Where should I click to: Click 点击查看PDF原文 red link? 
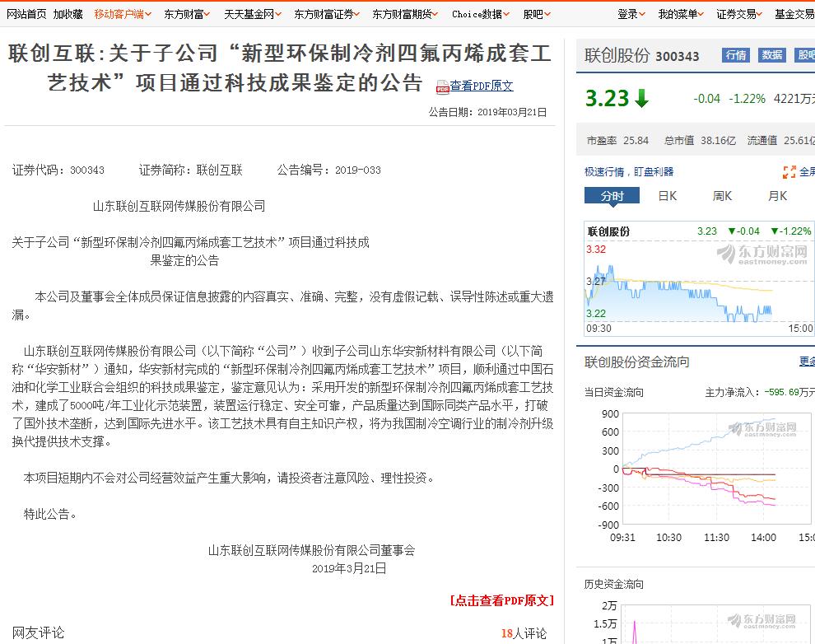[501, 600]
